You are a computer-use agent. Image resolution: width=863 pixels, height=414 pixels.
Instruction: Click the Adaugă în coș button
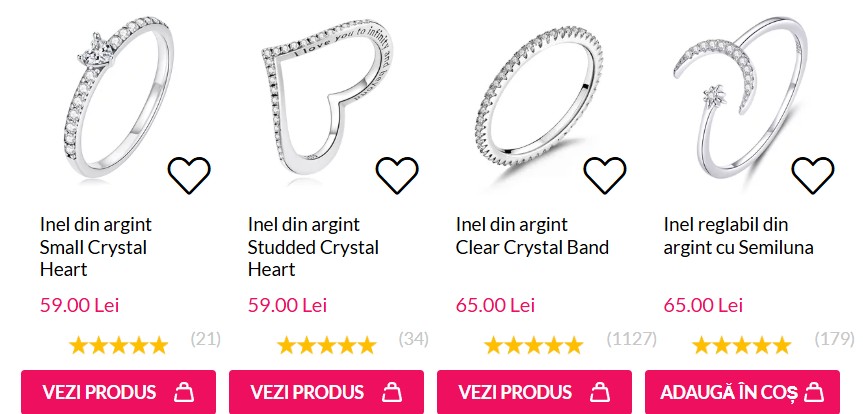point(742,392)
